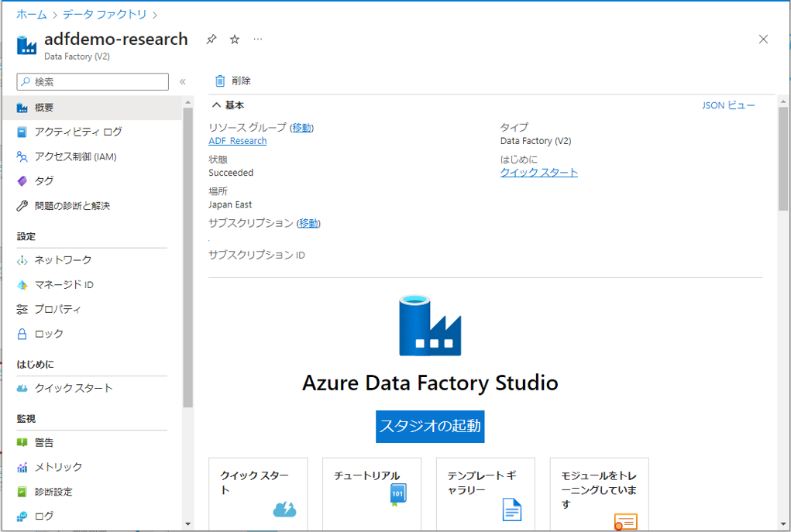This screenshot has width=791, height=532.
Task: Click the sidebar scrollbar down arrow
Action: [187, 523]
